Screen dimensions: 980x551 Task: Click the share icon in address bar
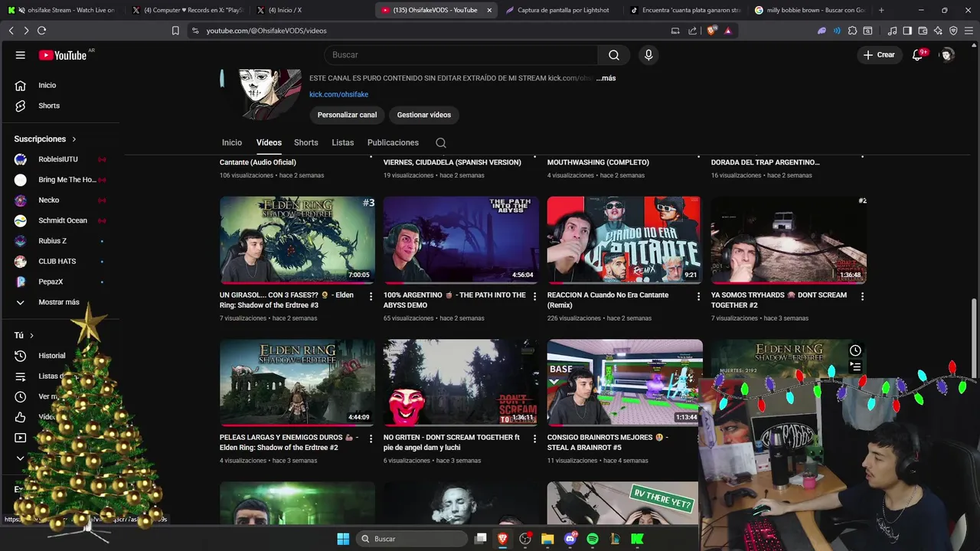[x=693, y=31]
